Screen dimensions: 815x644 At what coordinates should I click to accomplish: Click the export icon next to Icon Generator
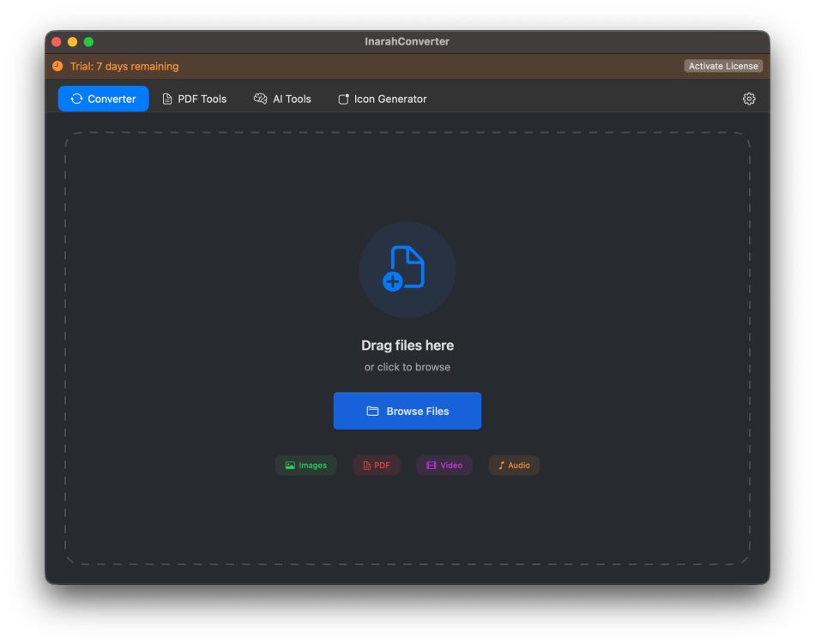pyautogui.click(x=342, y=99)
